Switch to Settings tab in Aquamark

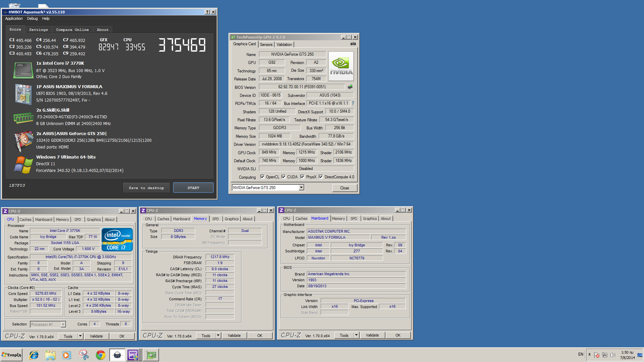[x=38, y=30]
